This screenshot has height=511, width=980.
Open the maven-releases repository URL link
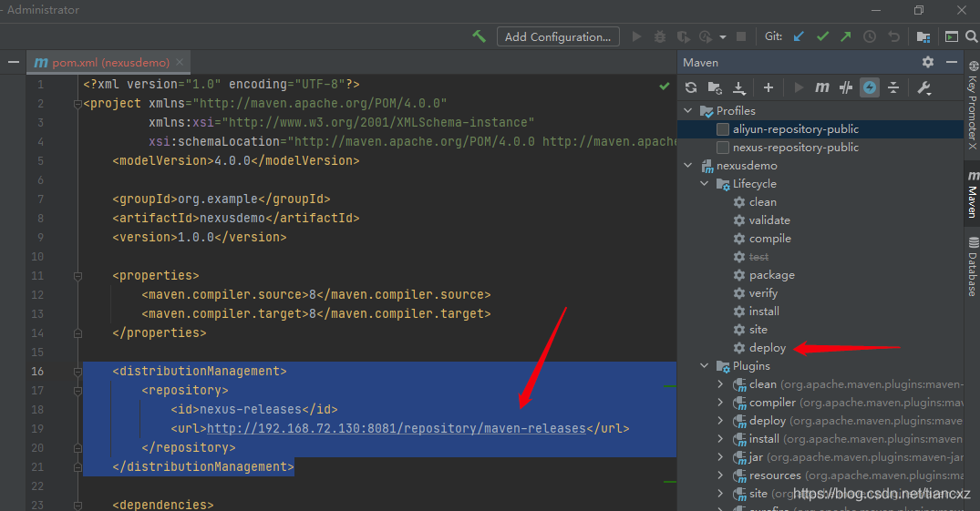[396, 428]
